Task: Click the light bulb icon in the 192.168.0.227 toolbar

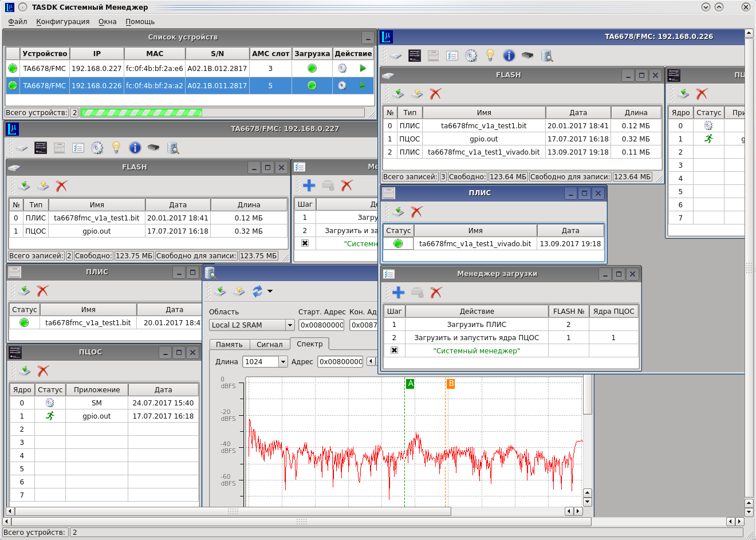Action: point(116,148)
